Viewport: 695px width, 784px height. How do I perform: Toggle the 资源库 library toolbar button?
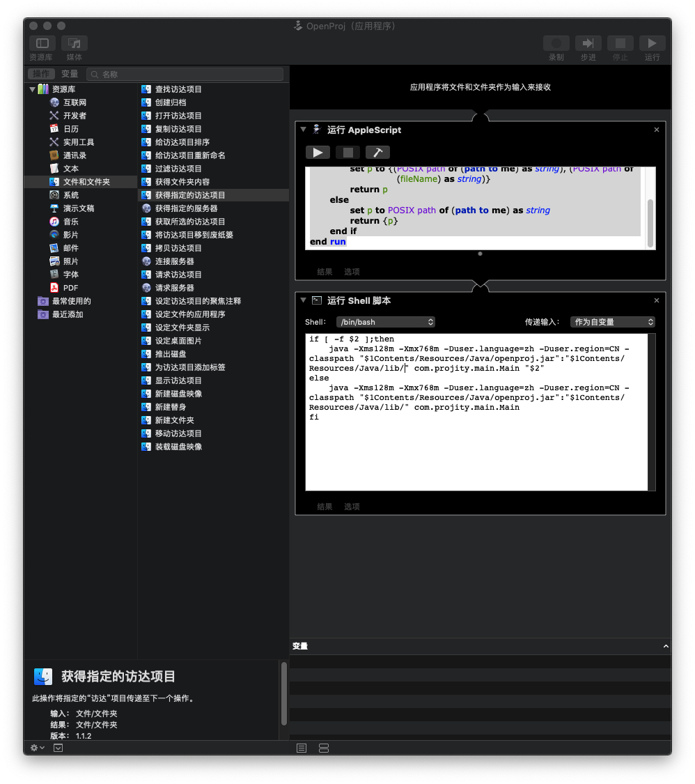click(x=42, y=43)
